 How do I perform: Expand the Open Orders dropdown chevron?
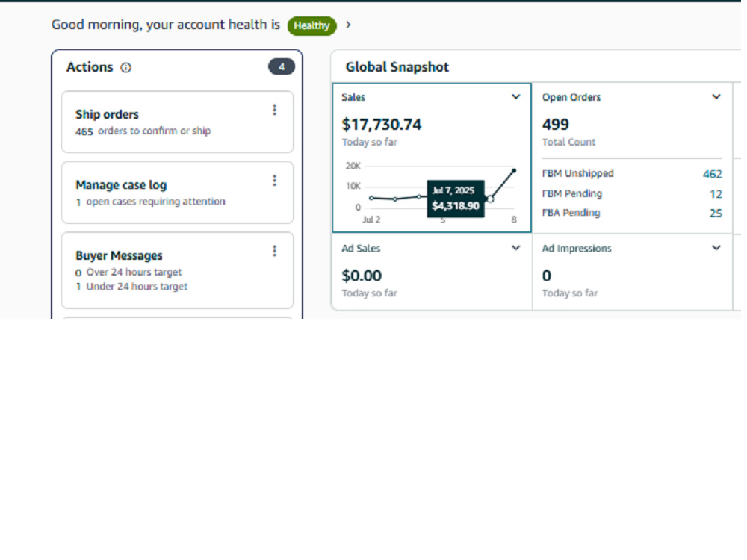pos(716,97)
